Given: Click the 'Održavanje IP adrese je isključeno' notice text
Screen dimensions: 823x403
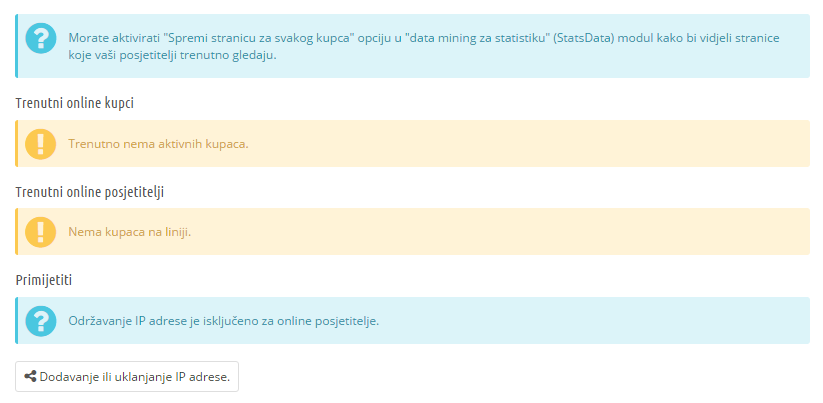Looking at the screenshot, I should 224,321.
